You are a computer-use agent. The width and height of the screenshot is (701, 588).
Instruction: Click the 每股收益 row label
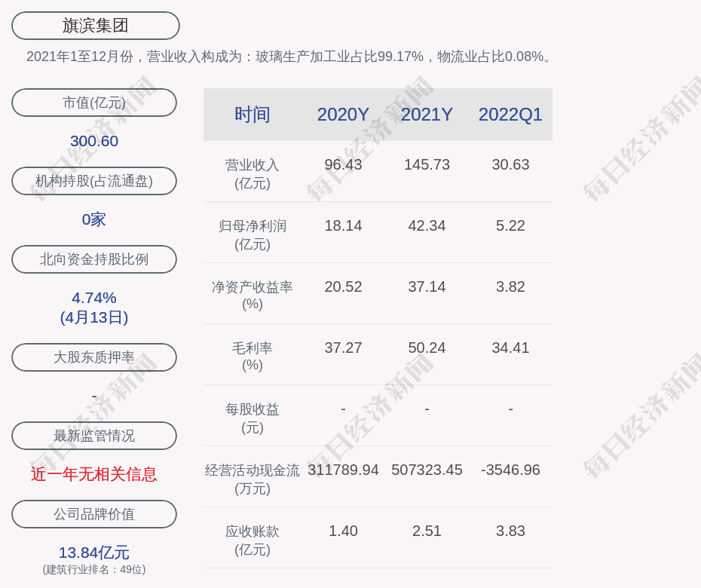[253, 418]
